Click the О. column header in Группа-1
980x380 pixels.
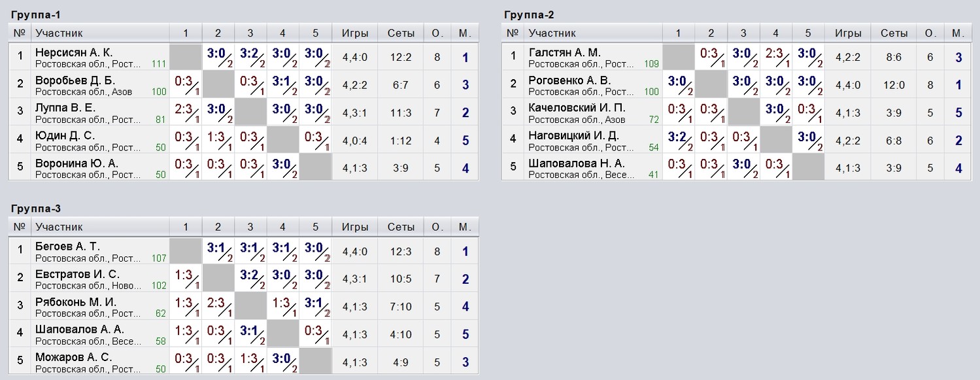click(x=437, y=33)
